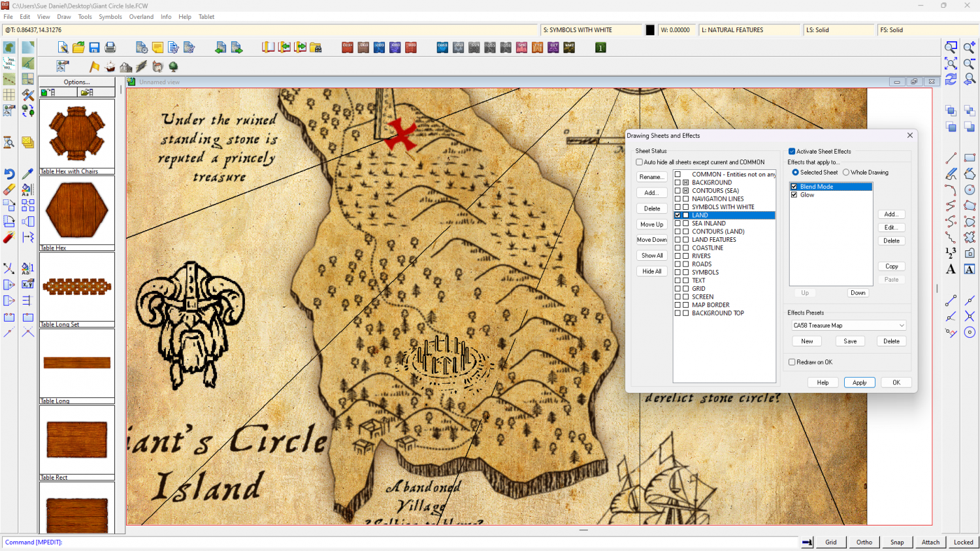Viewport: 980px width, 551px height.
Task: Click the Apply button in dialog
Action: pyautogui.click(x=859, y=382)
